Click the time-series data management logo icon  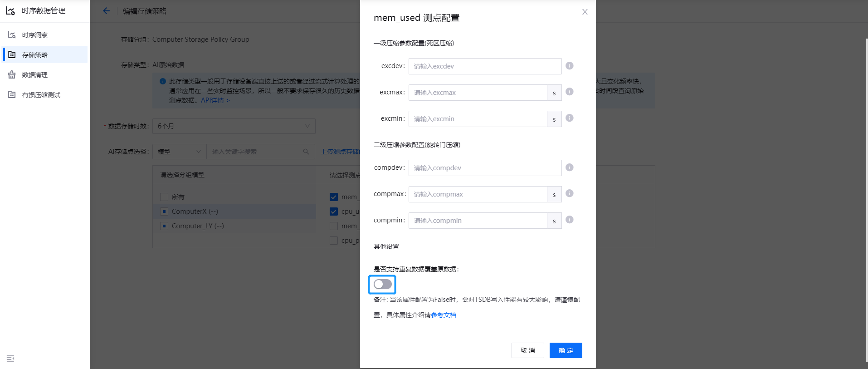click(10, 10)
